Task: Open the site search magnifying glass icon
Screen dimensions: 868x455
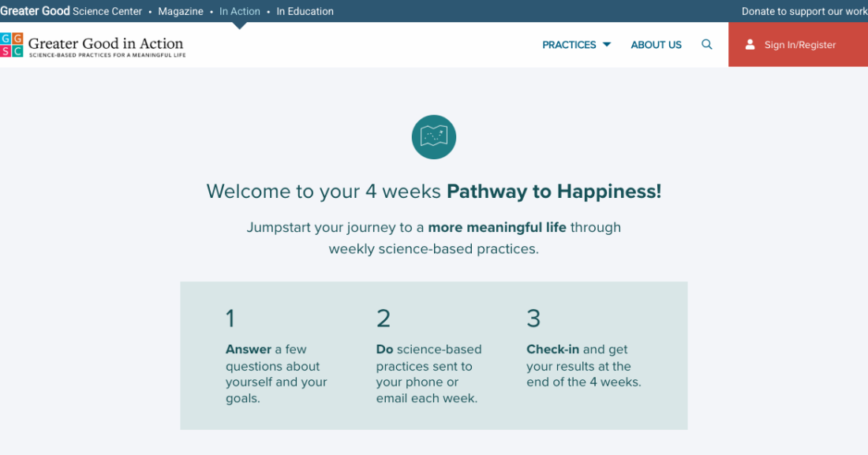Action: (x=707, y=44)
